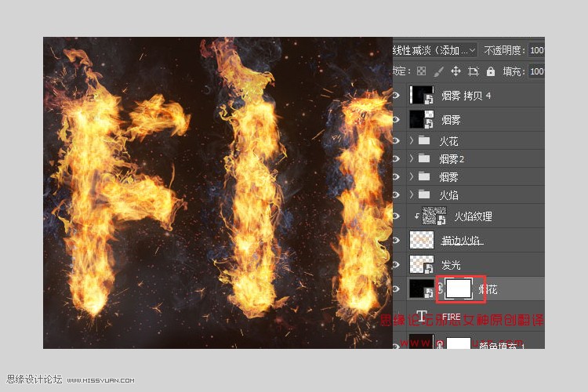The height and width of the screenshot is (392, 588).
Task: Select the FIRE text layer name
Action: [x=451, y=318]
